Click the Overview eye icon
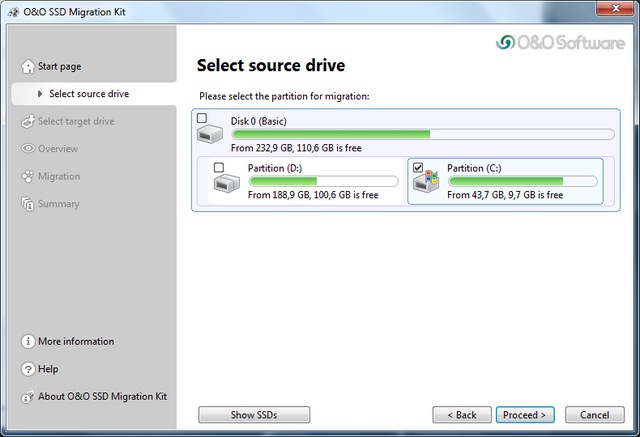640x437 pixels. (28, 149)
